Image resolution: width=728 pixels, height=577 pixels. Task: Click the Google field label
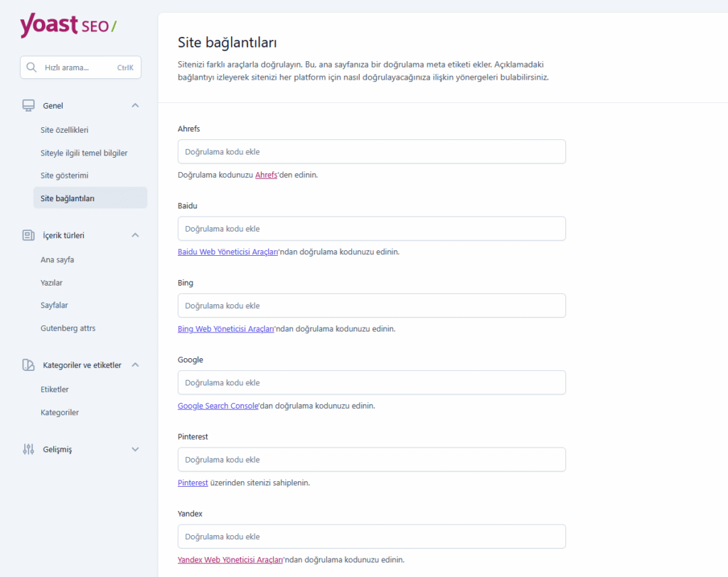(191, 360)
